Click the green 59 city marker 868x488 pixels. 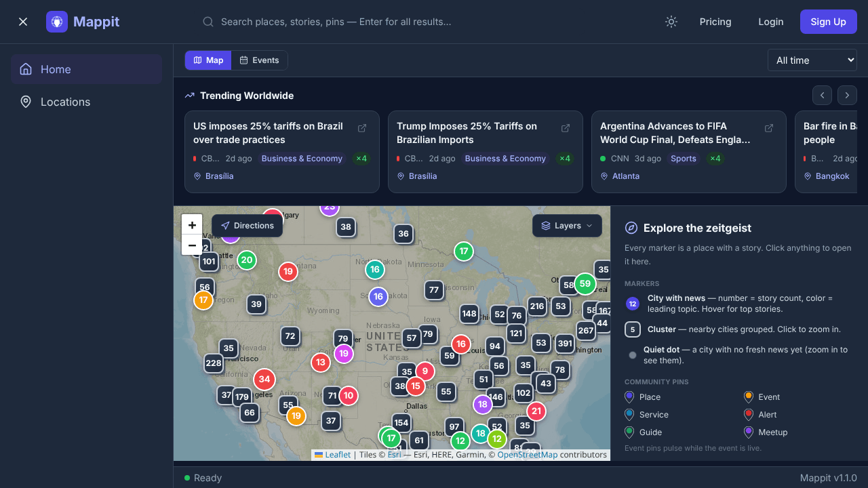click(x=585, y=283)
